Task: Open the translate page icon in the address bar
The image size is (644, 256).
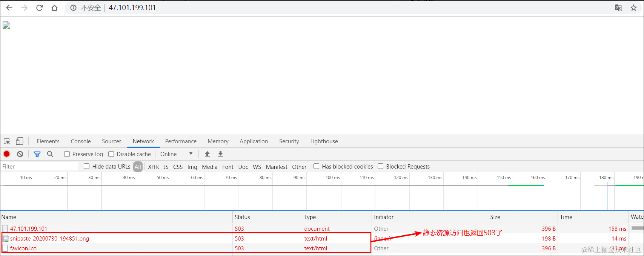Action: pos(618,8)
